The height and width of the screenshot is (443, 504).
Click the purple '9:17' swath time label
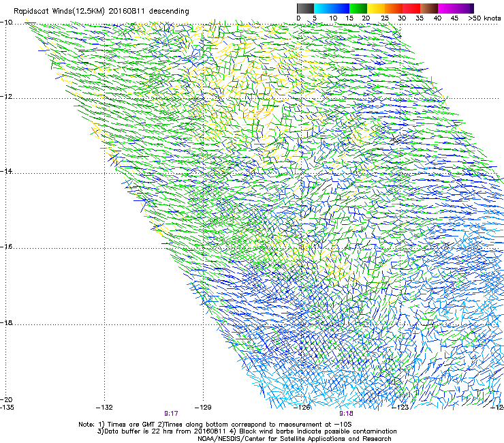172,414
